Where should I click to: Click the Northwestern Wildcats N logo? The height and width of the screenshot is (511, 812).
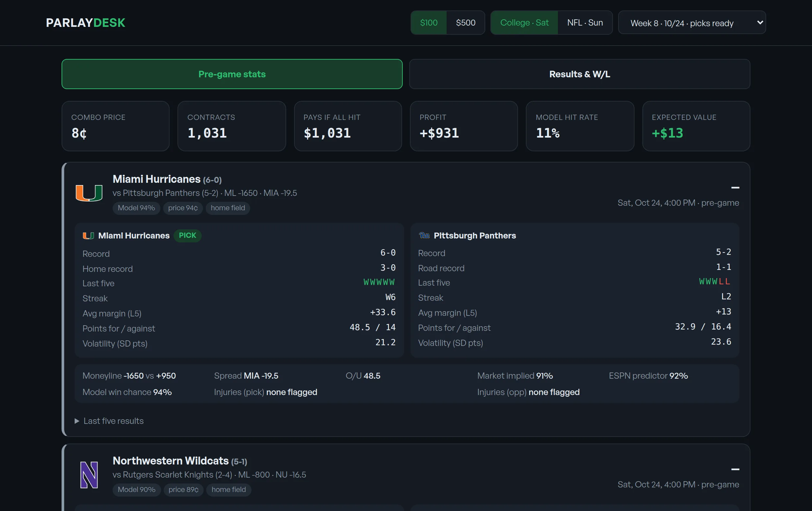click(89, 475)
